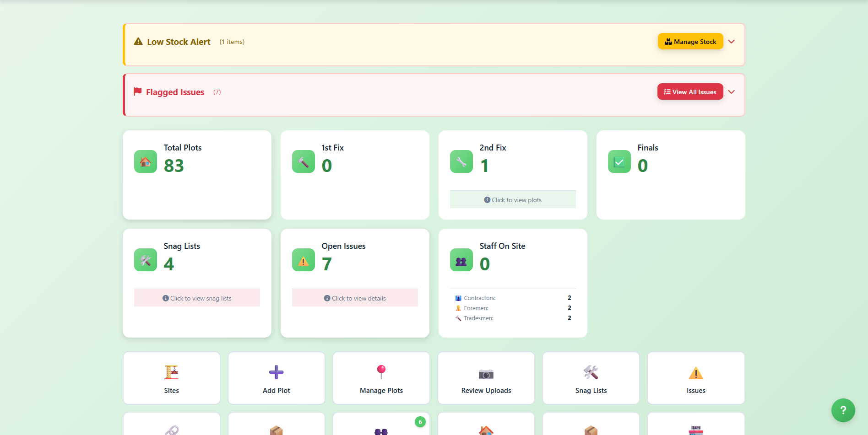Click the Staff On Site people icon
The image size is (868, 435).
pyautogui.click(x=461, y=260)
